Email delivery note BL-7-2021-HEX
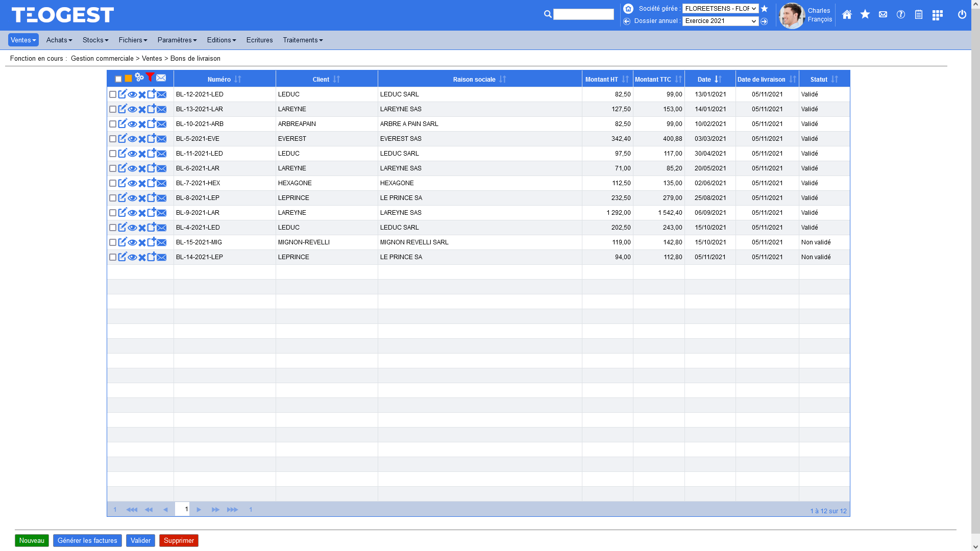The width and height of the screenshot is (980, 551). tap(162, 183)
